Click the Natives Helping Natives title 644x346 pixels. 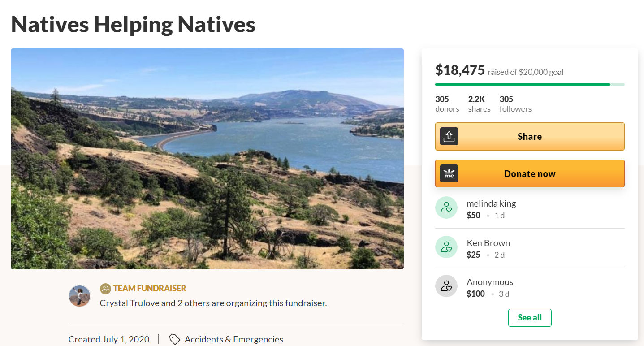pyautogui.click(x=133, y=24)
